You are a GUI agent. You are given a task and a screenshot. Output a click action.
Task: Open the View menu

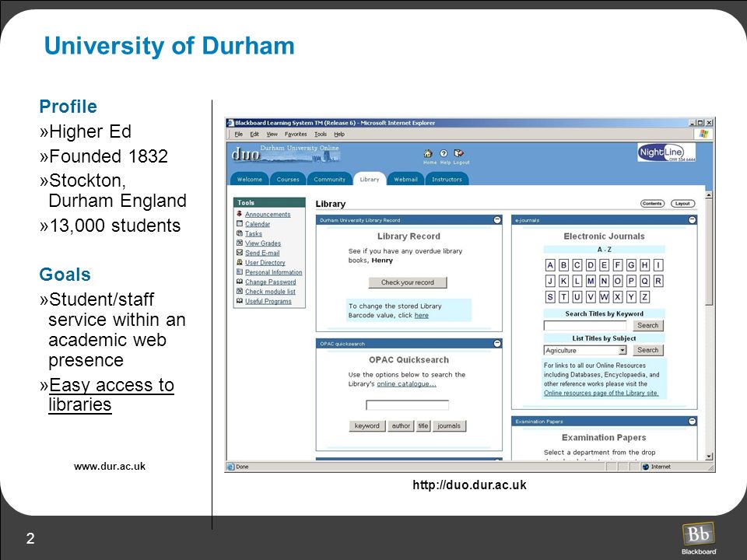(272, 135)
